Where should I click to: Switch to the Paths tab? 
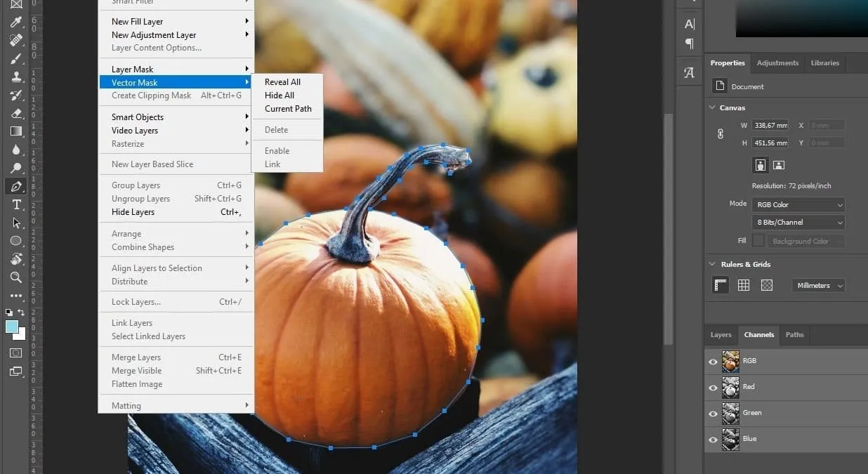point(794,335)
